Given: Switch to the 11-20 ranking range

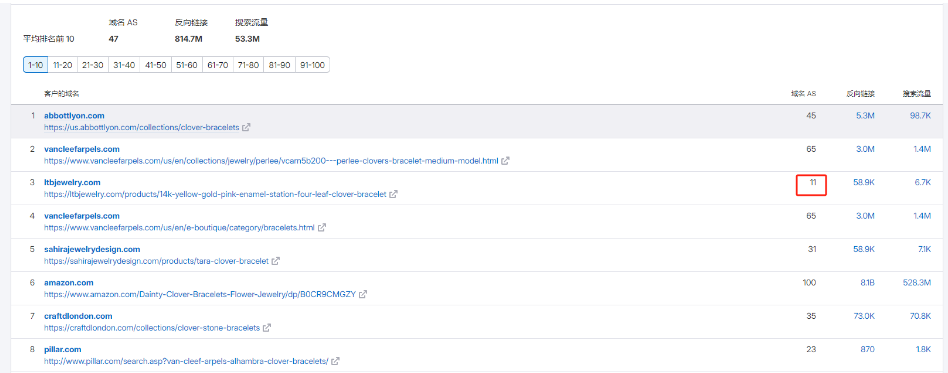Looking at the screenshot, I should 62,65.
